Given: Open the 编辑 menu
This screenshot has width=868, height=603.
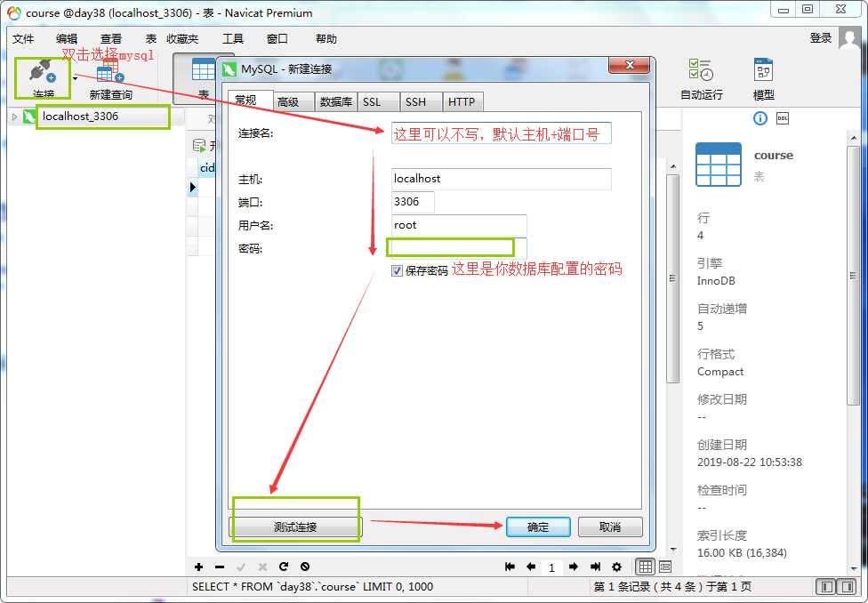Looking at the screenshot, I should 67,39.
